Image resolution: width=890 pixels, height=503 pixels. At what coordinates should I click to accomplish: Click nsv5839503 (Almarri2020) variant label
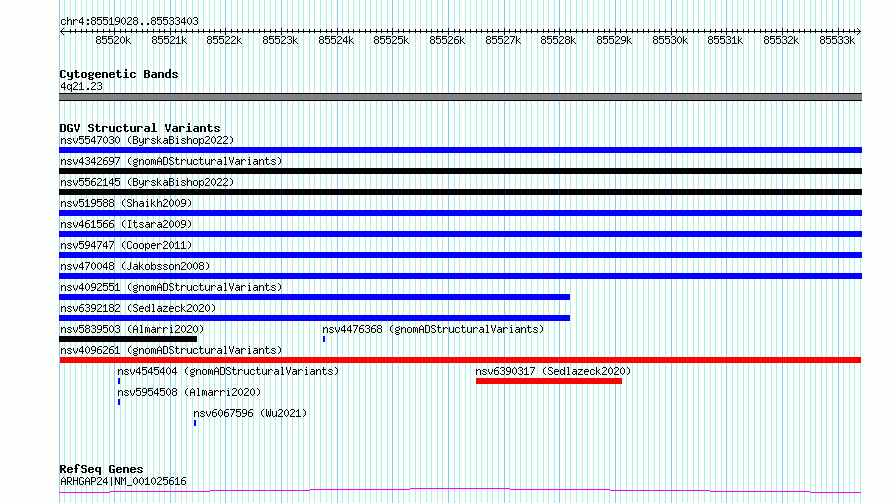132,329
